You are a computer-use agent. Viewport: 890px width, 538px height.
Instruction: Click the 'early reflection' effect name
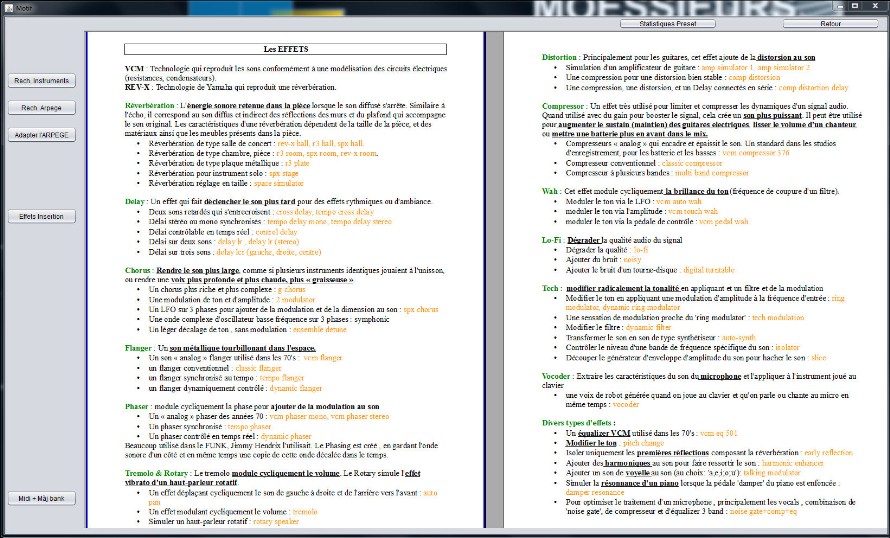[x=828, y=453]
